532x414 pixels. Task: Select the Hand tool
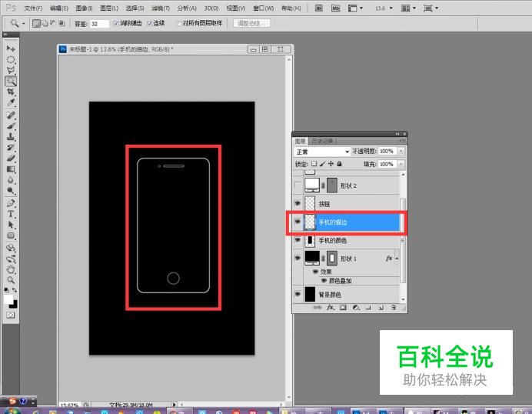tap(11, 269)
